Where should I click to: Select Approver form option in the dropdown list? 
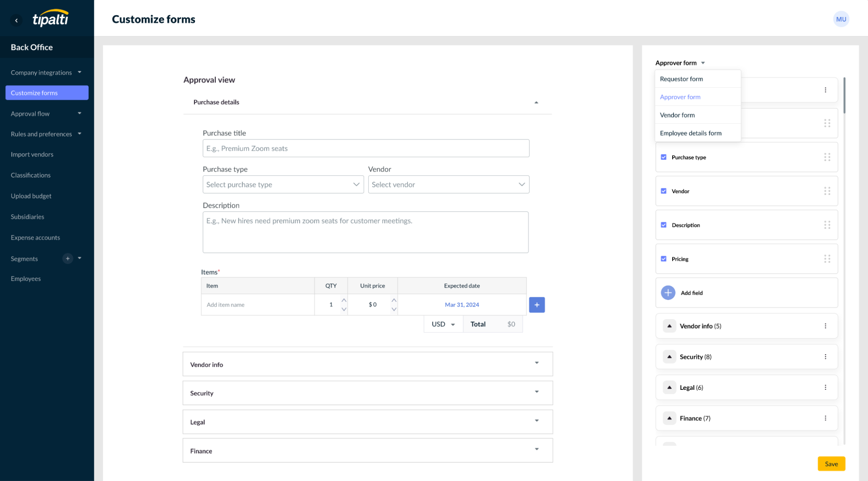[x=697, y=97]
